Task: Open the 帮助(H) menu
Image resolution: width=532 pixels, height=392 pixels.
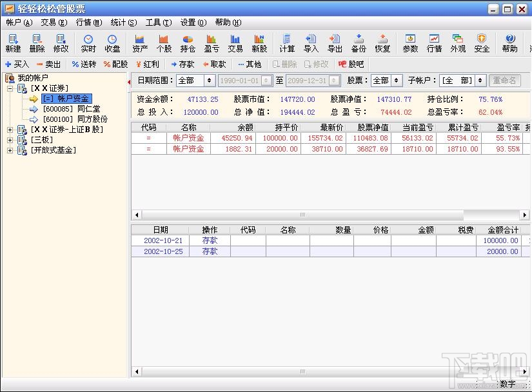Action: coord(228,23)
